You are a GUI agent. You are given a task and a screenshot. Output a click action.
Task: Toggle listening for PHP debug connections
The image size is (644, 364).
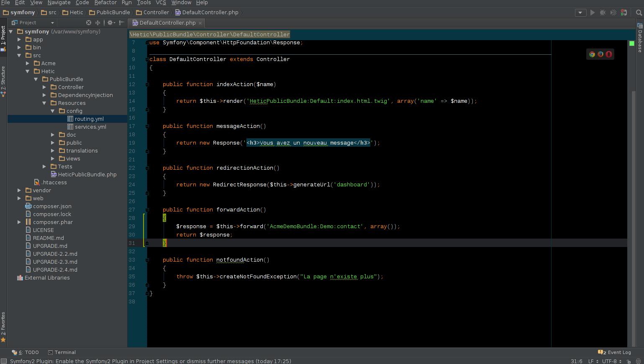tap(623, 13)
